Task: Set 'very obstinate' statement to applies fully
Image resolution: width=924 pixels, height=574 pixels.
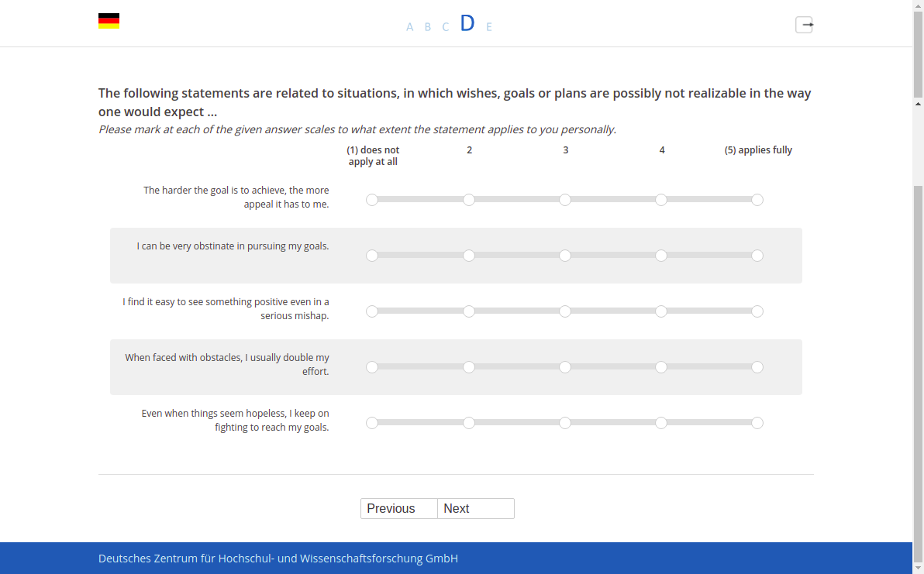Action: (x=758, y=256)
